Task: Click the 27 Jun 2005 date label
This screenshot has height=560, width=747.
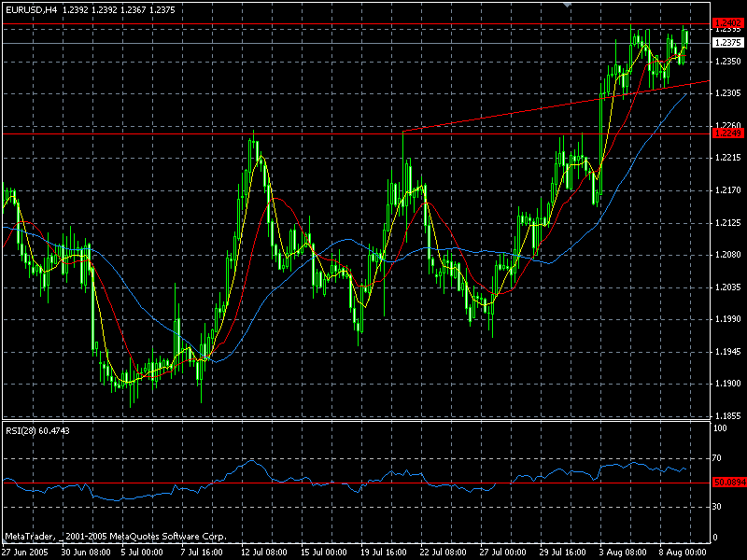Action: coord(25,553)
